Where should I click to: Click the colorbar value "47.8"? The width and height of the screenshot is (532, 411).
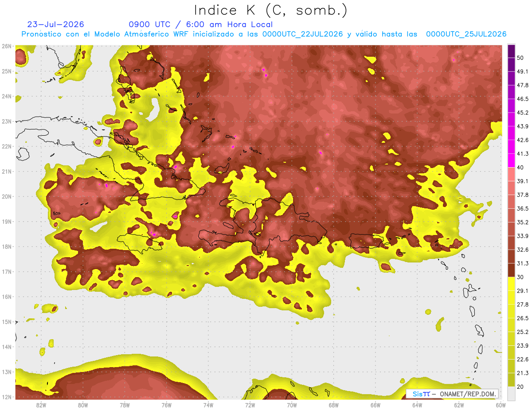coord(523,85)
